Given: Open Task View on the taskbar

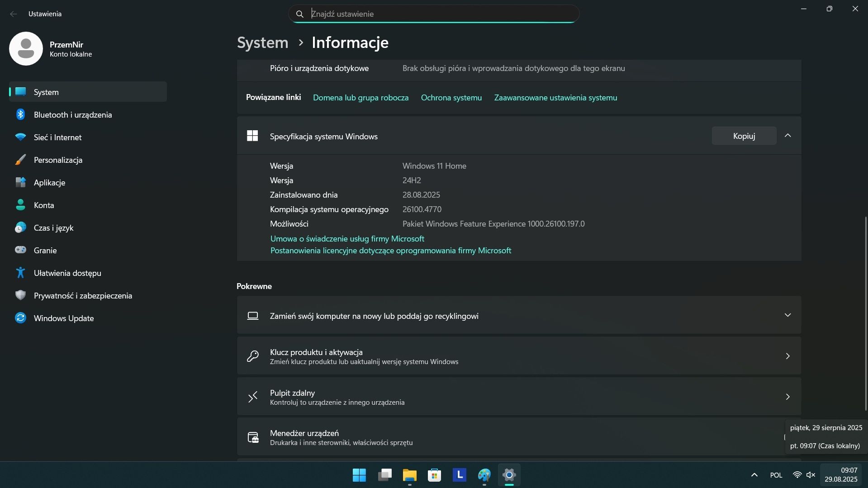Looking at the screenshot, I should pos(385,475).
